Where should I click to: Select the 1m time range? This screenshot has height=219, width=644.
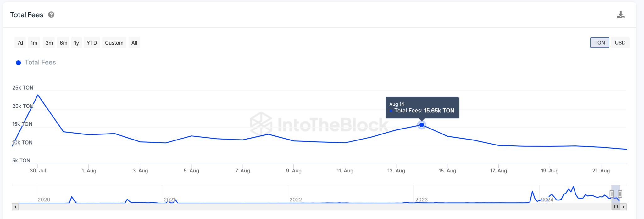(x=34, y=43)
